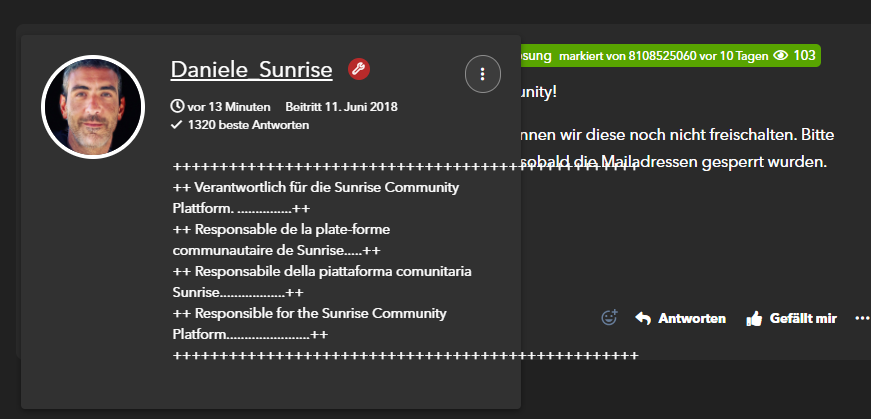871x419 pixels.
Task: Click the "Beitritt 11. Juni 2018" join date
Action: tap(342, 106)
